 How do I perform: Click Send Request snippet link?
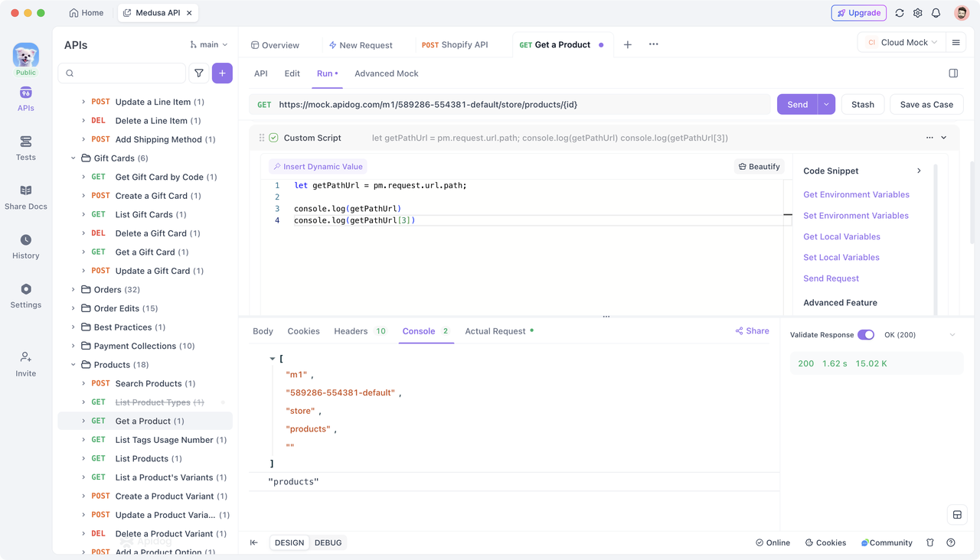click(x=831, y=278)
